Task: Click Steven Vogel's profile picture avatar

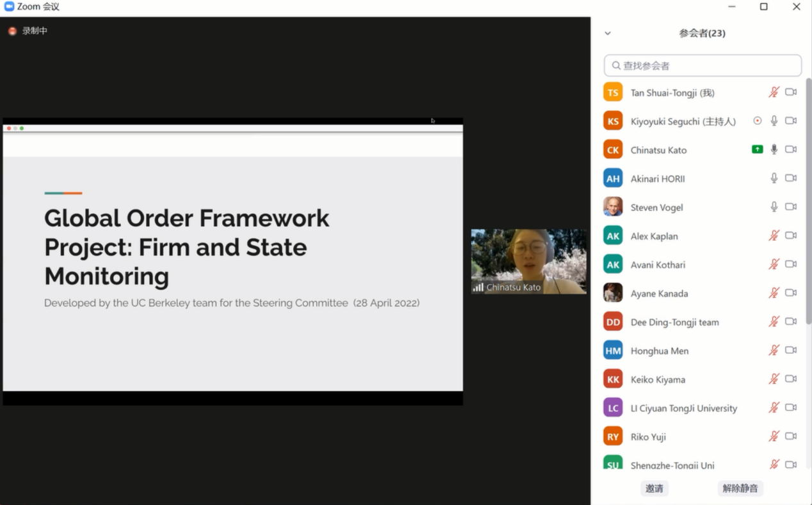Action: (x=613, y=207)
